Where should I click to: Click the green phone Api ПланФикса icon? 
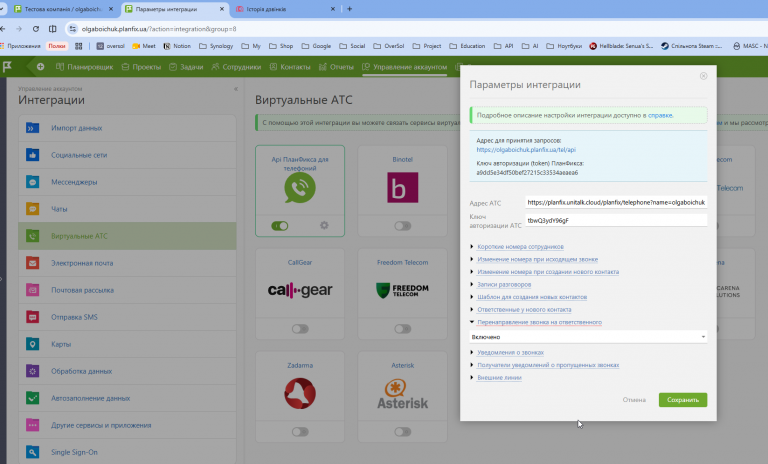300,188
